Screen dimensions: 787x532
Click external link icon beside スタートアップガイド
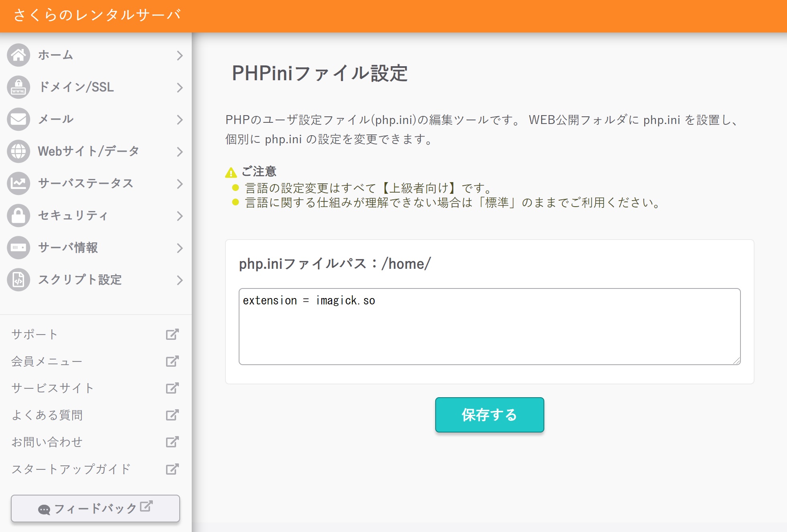point(172,469)
